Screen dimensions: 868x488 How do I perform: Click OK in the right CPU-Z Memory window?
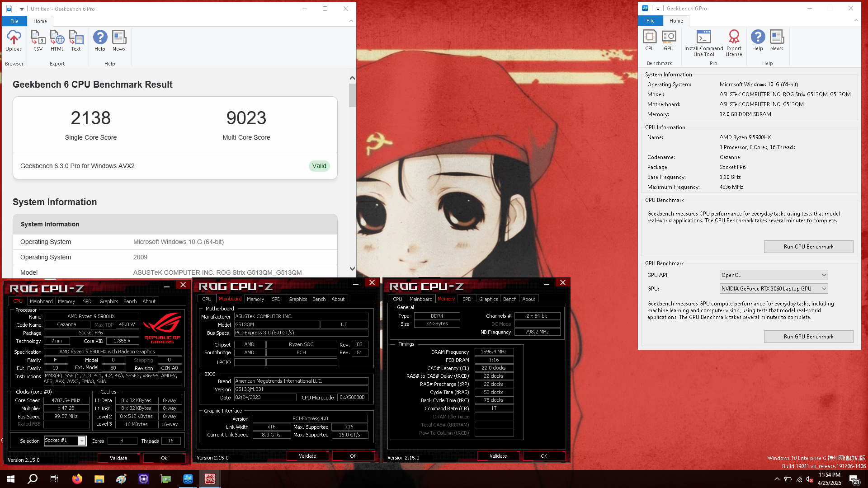pos(544,456)
